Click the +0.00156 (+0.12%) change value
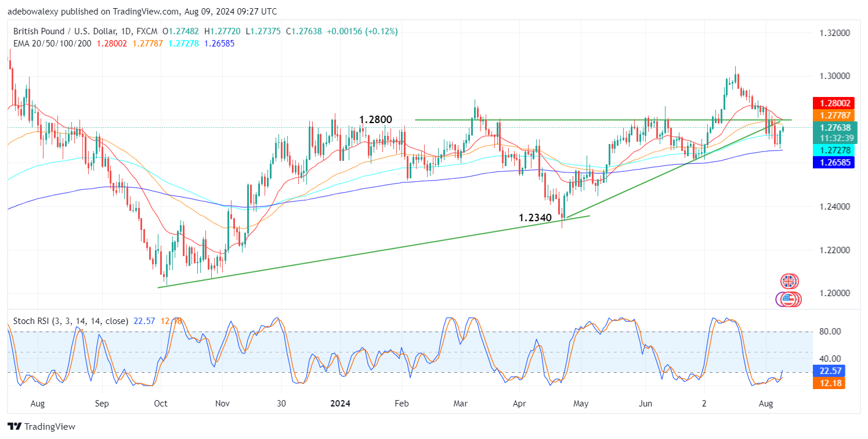Image resolution: width=868 pixels, height=439 pixels. tap(362, 31)
